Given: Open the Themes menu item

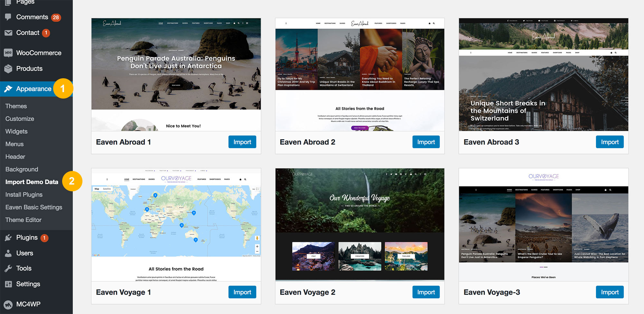Looking at the screenshot, I should 16,106.
